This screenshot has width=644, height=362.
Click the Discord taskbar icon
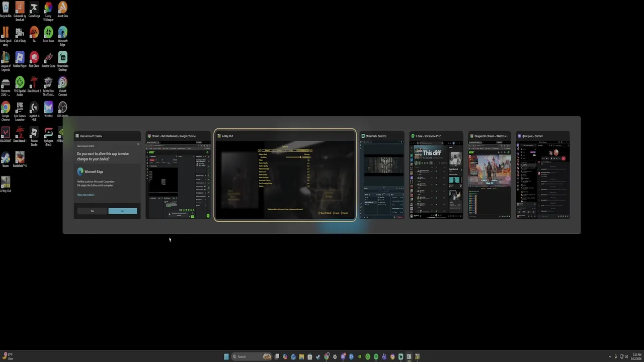(343, 356)
